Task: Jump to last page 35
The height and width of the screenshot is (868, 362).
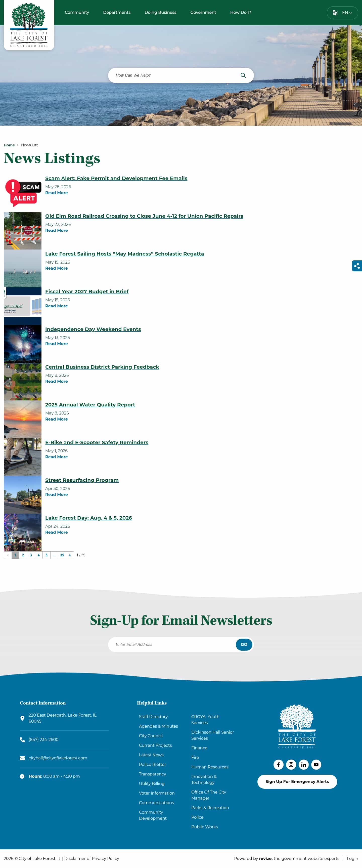Action: 62,555
